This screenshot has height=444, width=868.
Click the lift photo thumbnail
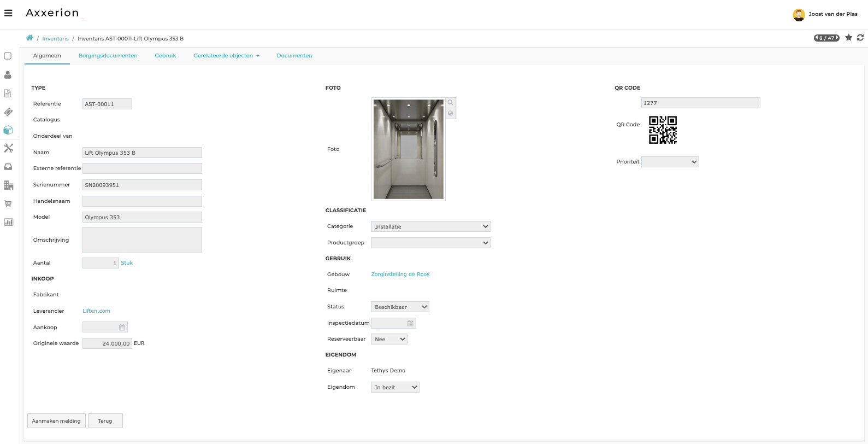click(409, 149)
